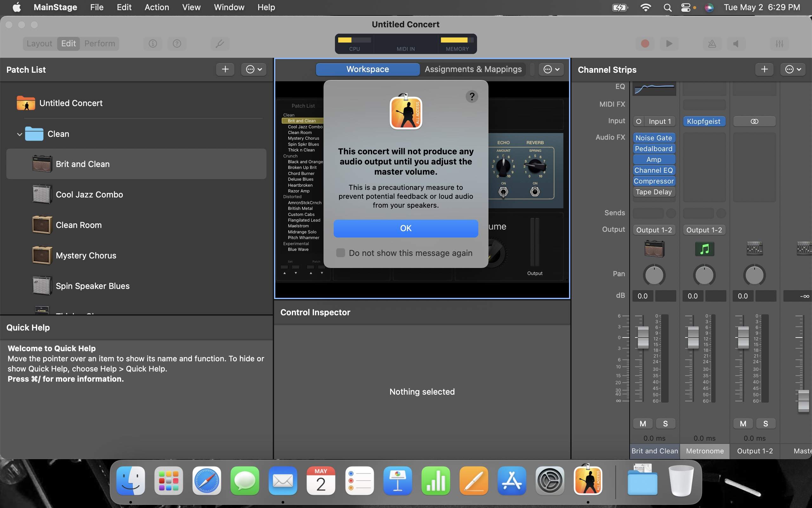
Task: Click the Spotlight search icon
Action: click(667, 7)
